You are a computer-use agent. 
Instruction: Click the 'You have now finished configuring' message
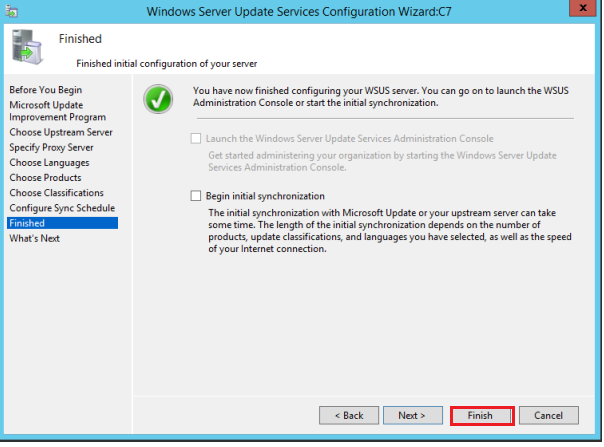(x=381, y=97)
